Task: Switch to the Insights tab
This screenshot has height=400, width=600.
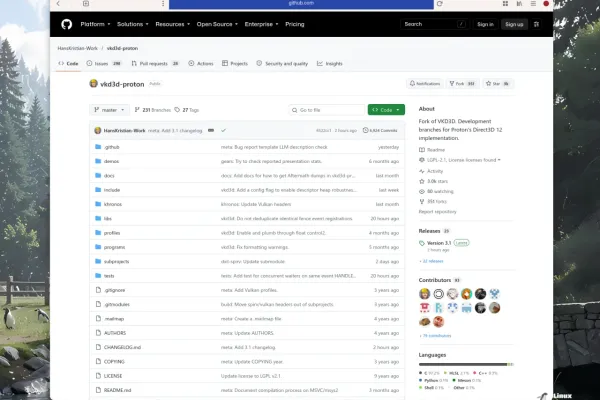Action: pyautogui.click(x=330, y=64)
